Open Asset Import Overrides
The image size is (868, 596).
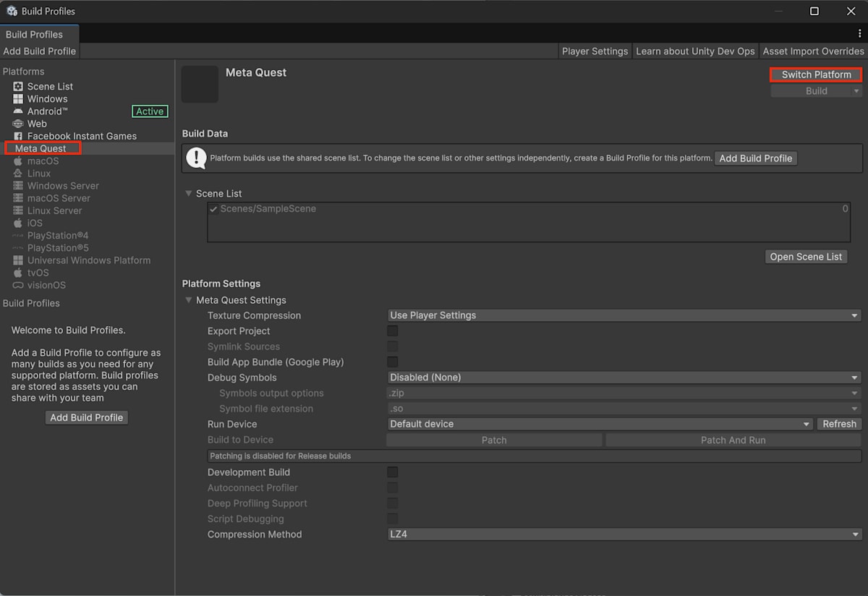[x=814, y=51]
